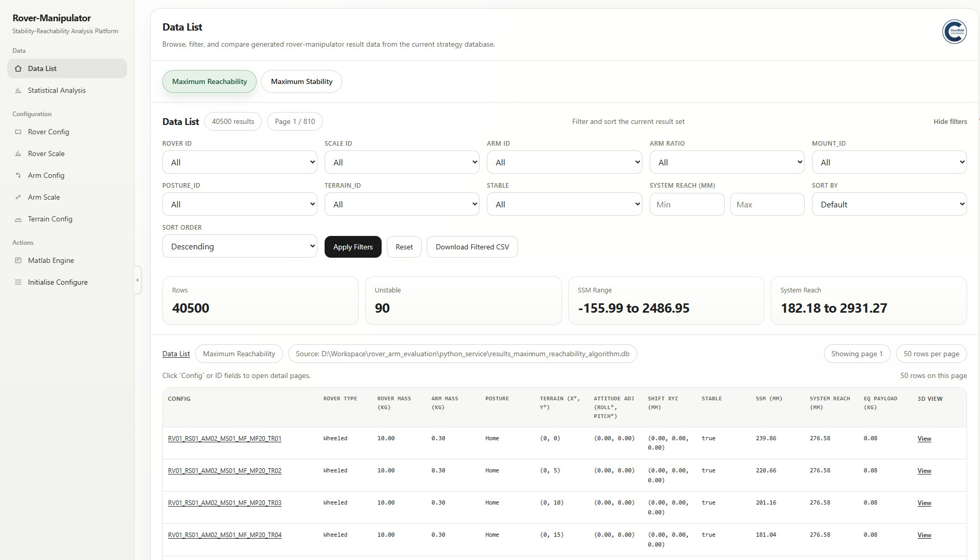Image resolution: width=980 pixels, height=560 pixels.
Task: Collapse the sidebar with the chevron handle
Action: point(137,280)
